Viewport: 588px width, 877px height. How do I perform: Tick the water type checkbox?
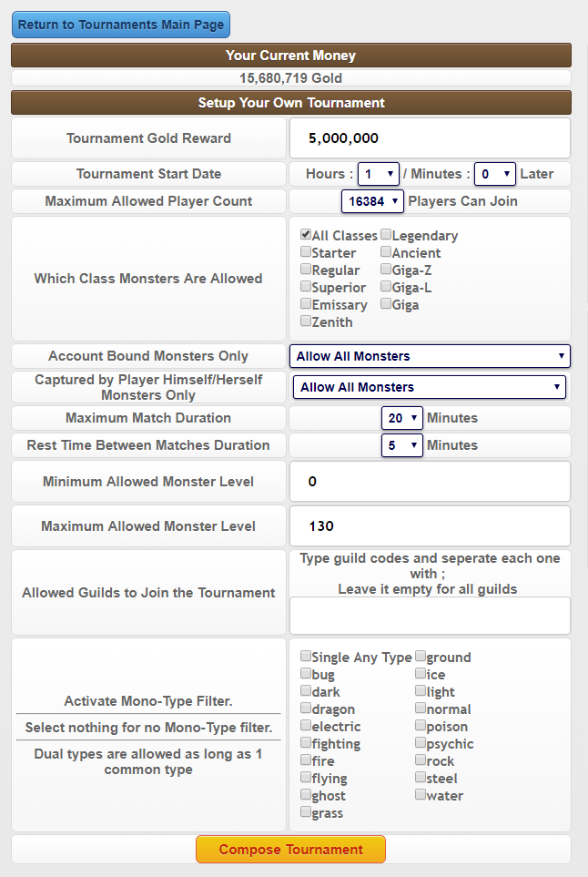click(421, 795)
